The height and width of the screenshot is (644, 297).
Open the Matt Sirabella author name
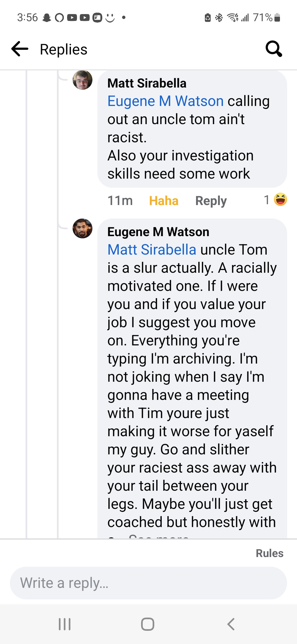pos(147,83)
